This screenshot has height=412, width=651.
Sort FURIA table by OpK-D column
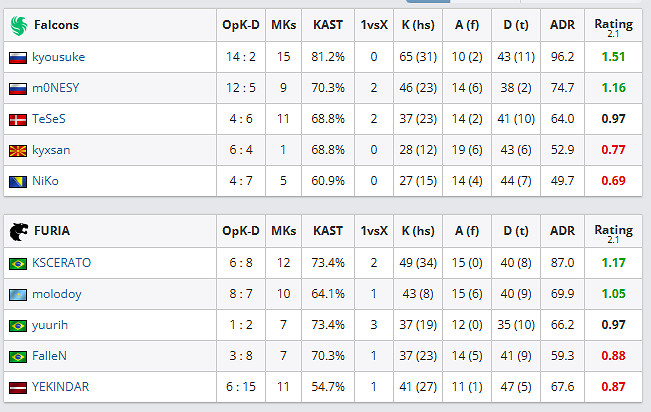click(x=242, y=232)
